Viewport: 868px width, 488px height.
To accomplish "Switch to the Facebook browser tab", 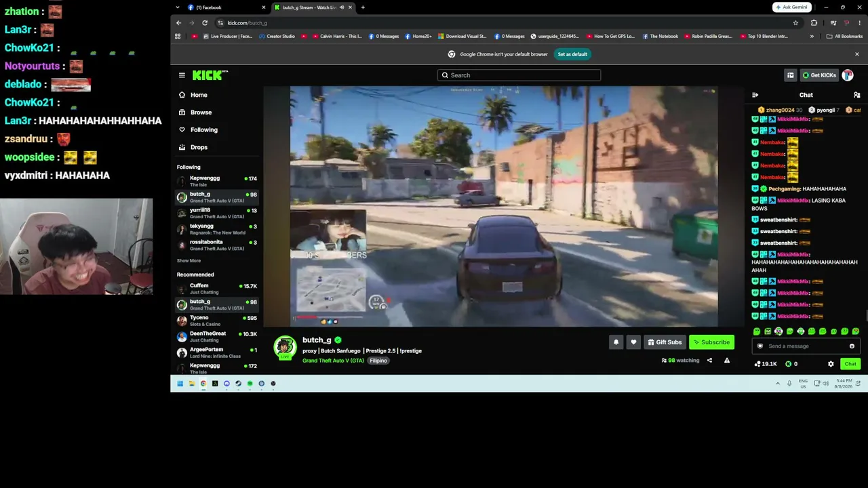I will (x=225, y=7).
